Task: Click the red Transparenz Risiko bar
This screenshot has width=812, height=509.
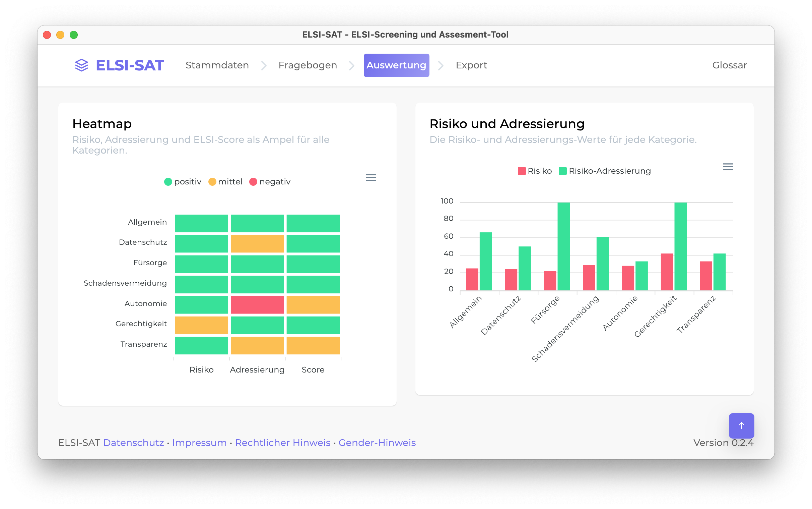Action: (706, 276)
